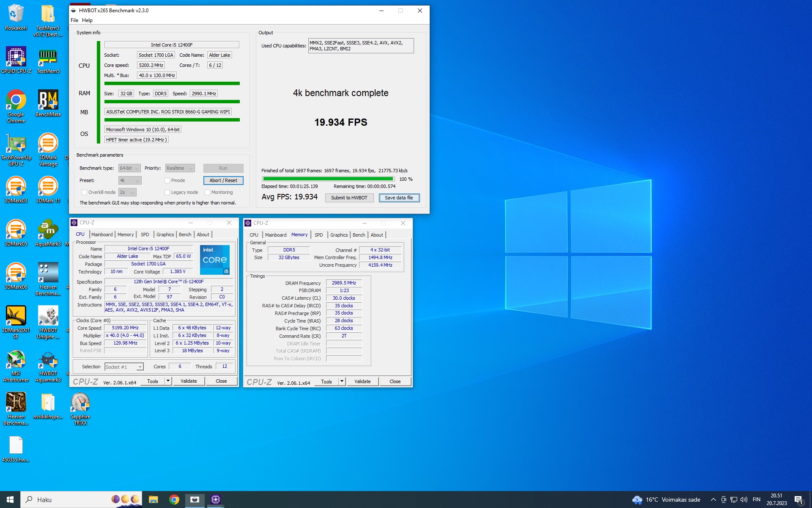Open the Priority Realtime dropdown
Image resolution: width=812 pixels, height=508 pixels.
180,168
